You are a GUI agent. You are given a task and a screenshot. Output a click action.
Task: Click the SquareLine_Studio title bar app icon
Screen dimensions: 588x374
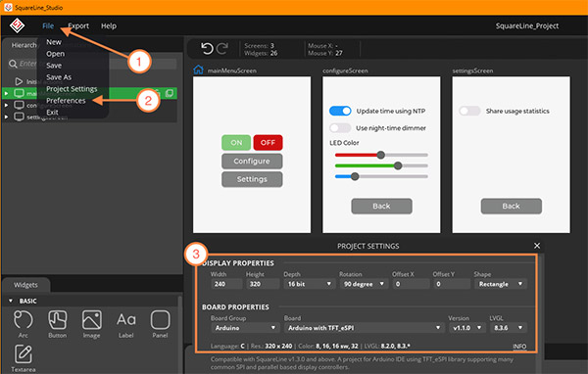[x=8, y=8]
